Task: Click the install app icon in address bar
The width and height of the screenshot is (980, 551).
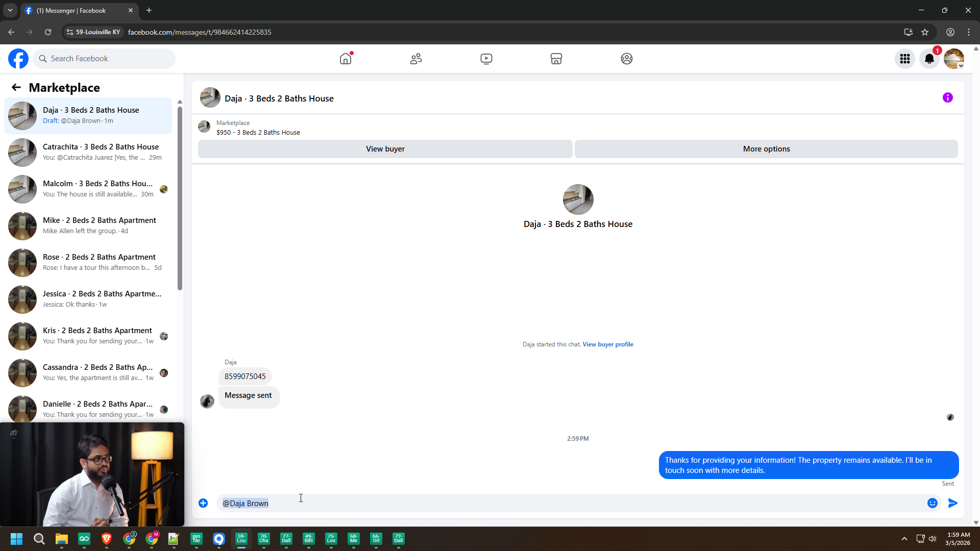Action: 909,32
